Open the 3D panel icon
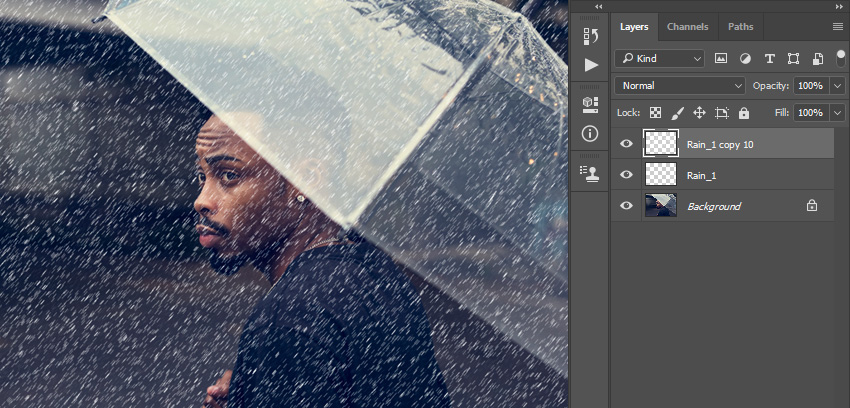850x408 pixels. click(591, 105)
